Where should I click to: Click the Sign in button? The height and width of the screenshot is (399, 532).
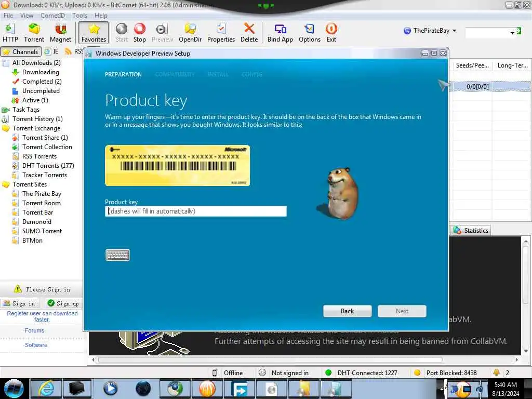pos(20,303)
